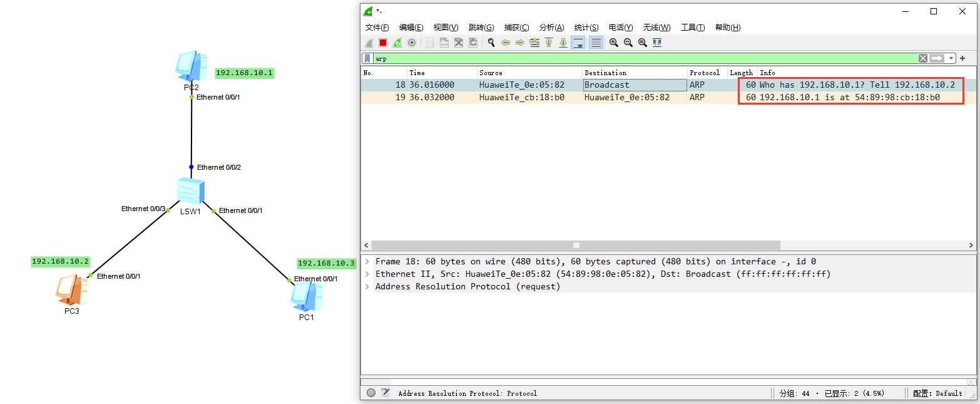Apply the display filter arrow

937,58
